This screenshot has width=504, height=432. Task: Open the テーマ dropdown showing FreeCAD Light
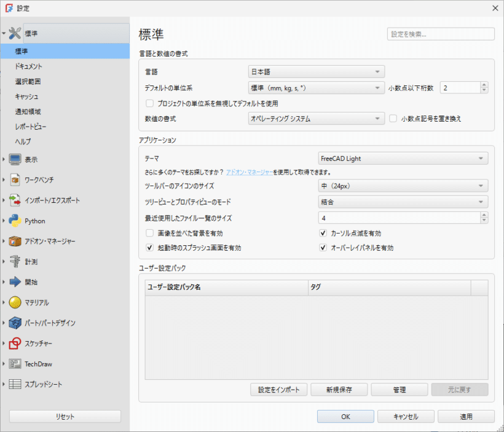[x=403, y=159]
